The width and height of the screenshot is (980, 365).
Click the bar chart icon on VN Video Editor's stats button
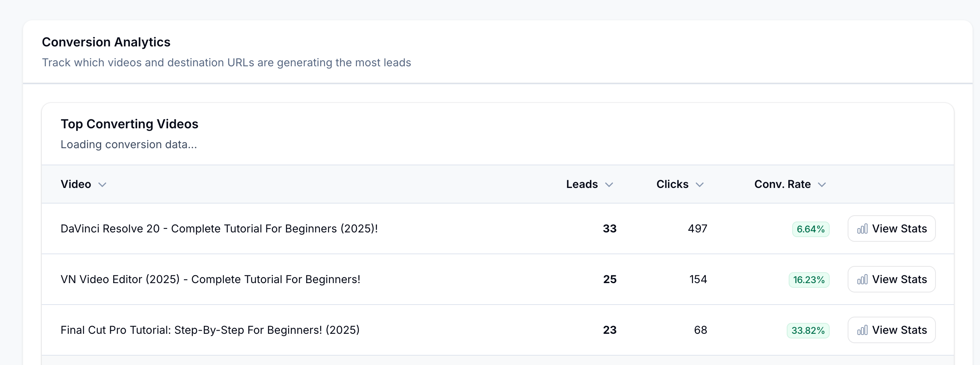(x=863, y=279)
